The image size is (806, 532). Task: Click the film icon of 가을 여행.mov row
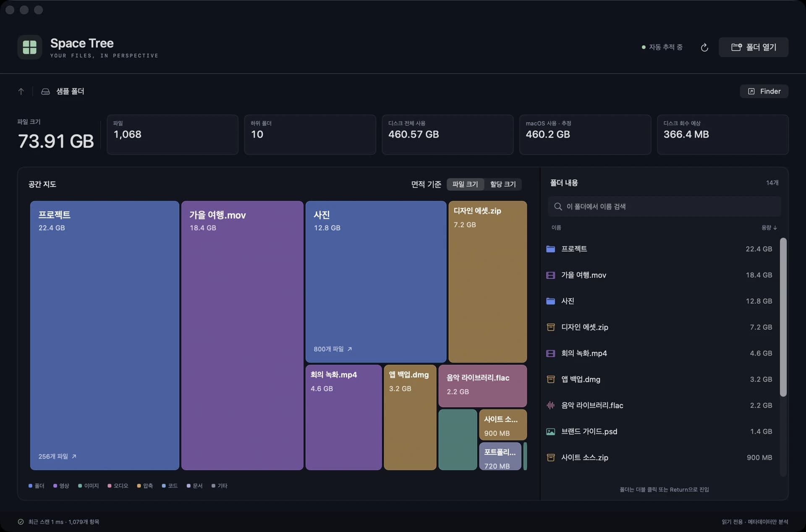550,275
